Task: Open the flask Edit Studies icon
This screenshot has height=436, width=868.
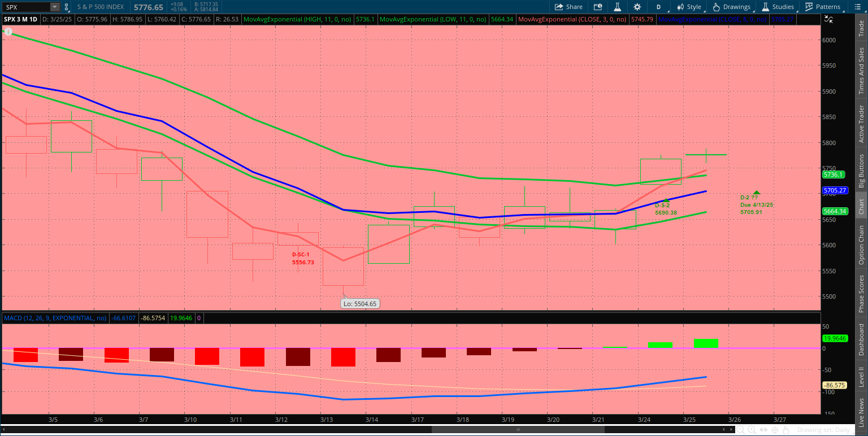Action: pos(618,7)
